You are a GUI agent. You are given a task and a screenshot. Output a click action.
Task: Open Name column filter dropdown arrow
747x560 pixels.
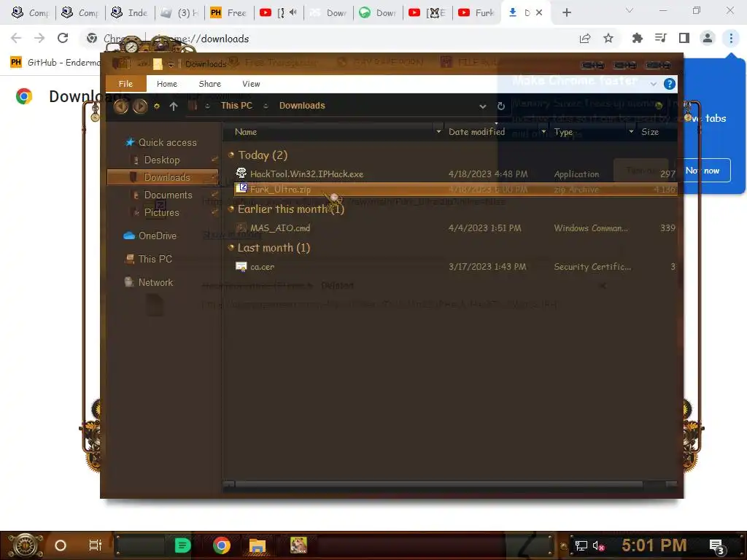[438, 131]
